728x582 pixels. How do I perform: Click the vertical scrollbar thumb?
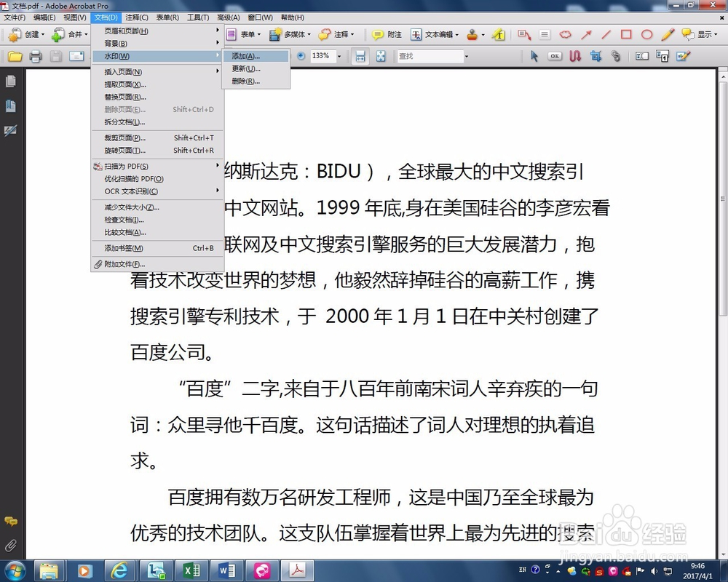pyautogui.click(x=723, y=199)
